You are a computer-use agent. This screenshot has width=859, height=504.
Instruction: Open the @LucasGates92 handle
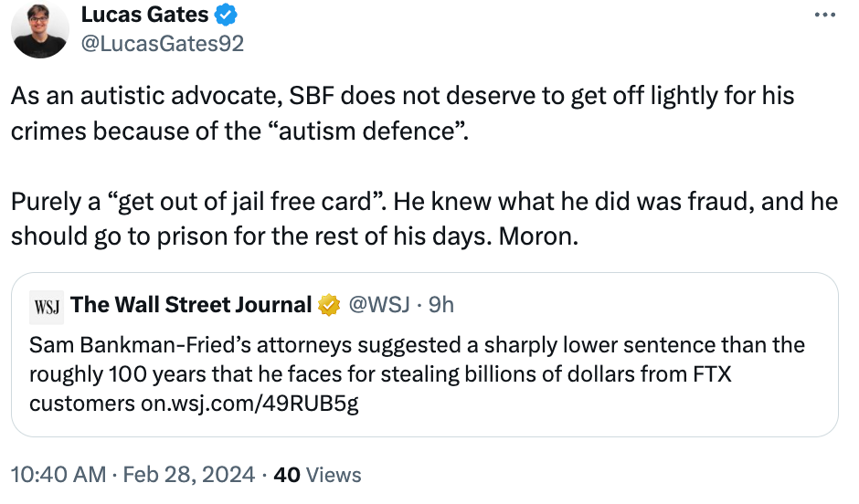click(x=163, y=44)
